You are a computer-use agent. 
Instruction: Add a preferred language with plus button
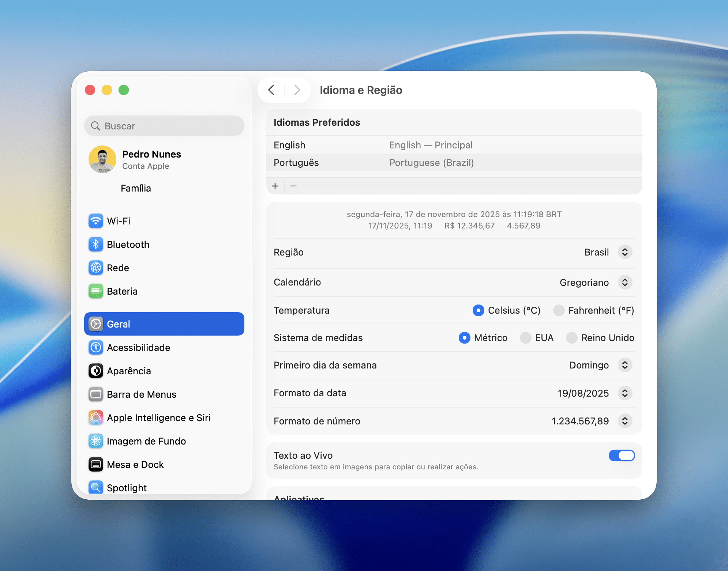pos(275,186)
